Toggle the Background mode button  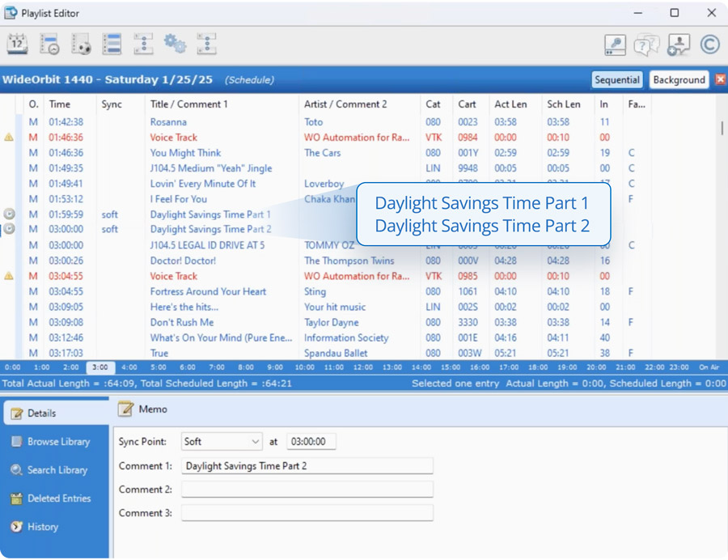tap(679, 80)
